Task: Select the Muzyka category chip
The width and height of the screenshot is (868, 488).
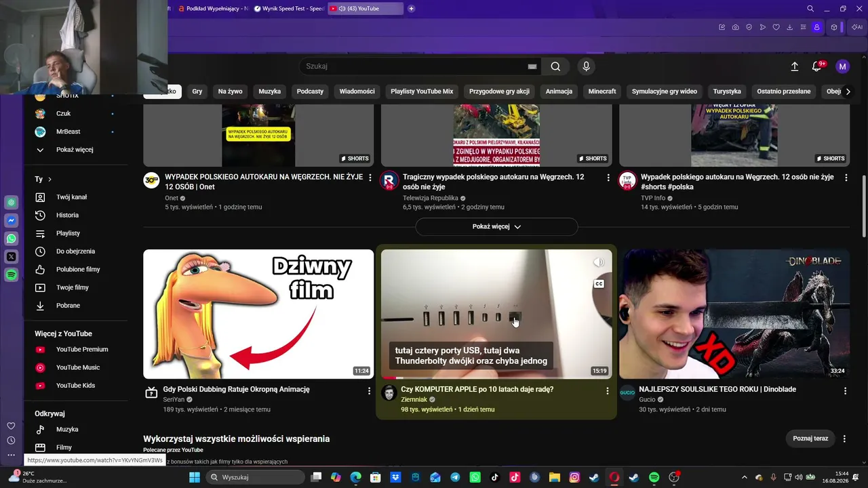Action: [270, 91]
